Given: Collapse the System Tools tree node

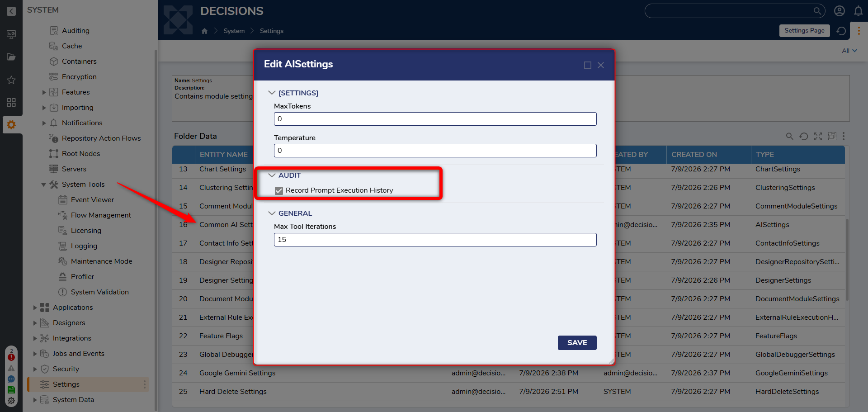Looking at the screenshot, I should pos(44,185).
